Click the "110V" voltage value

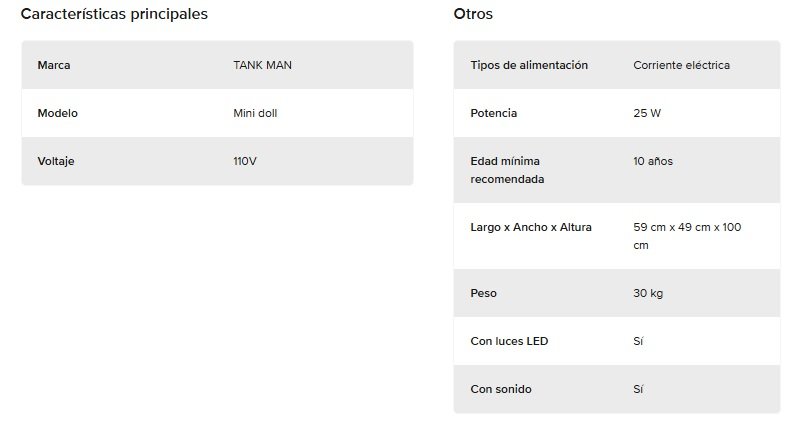[246, 161]
